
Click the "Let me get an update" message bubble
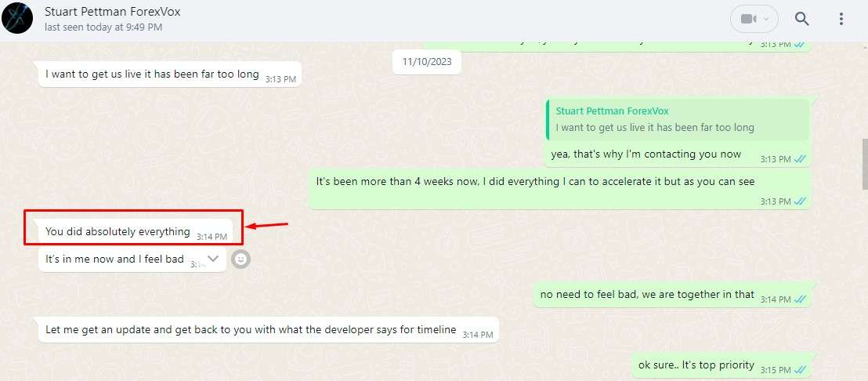pos(269,330)
